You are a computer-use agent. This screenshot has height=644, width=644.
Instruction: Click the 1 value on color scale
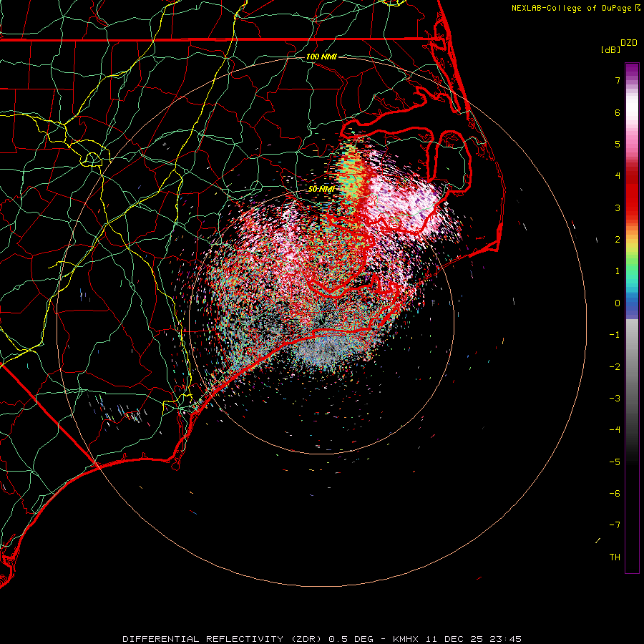pos(618,271)
